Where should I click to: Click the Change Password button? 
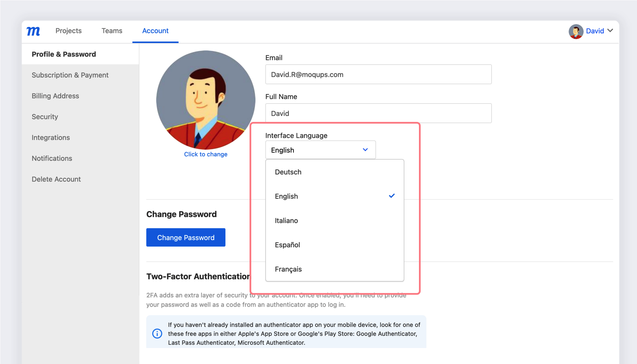click(x=186, y=237)
